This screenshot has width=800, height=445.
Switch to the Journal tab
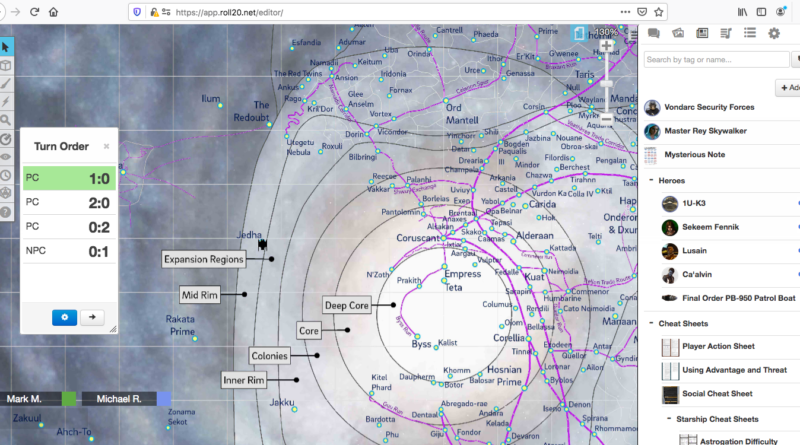(x=702, y=34)
